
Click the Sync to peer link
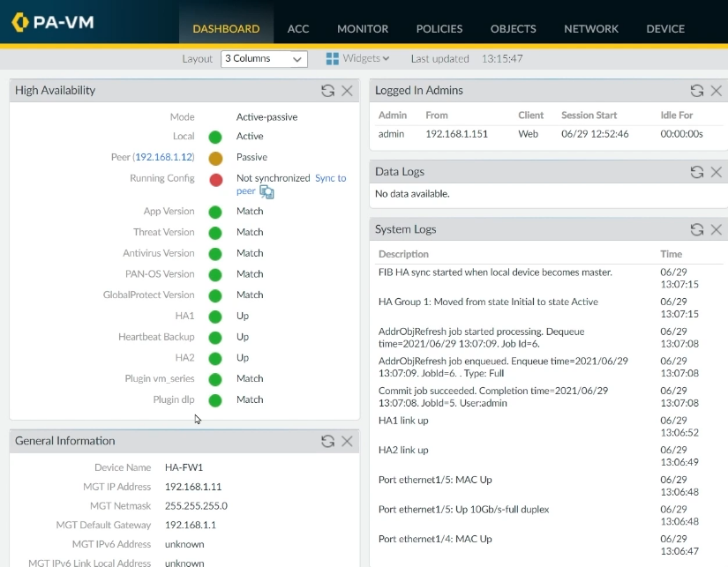pyautogui.click(x=290, y=184)
